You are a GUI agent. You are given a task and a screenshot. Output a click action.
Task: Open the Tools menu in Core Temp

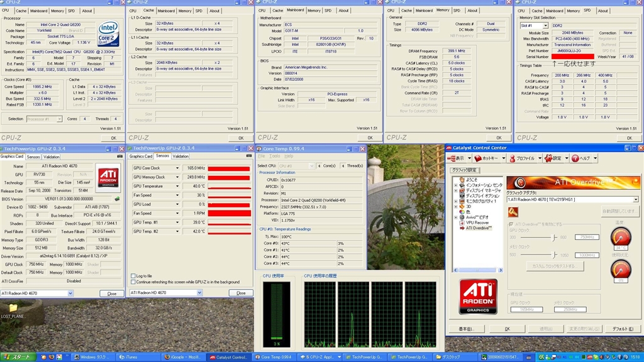[x=275, y=156]
